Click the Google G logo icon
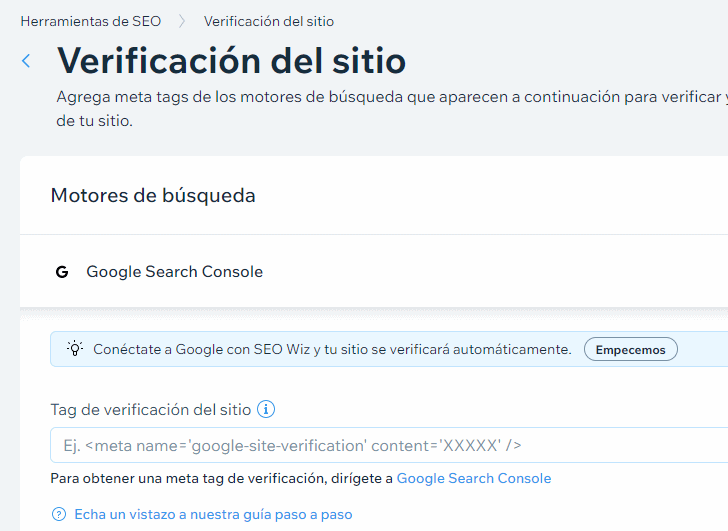The width and height of the screenshot is (728, 531). (x=62, y=272)
